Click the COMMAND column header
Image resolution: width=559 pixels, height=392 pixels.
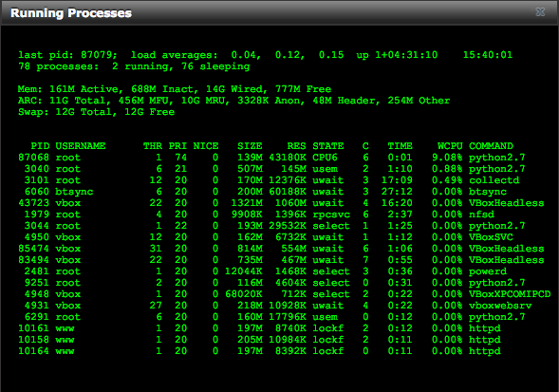(x=491, y=146)
